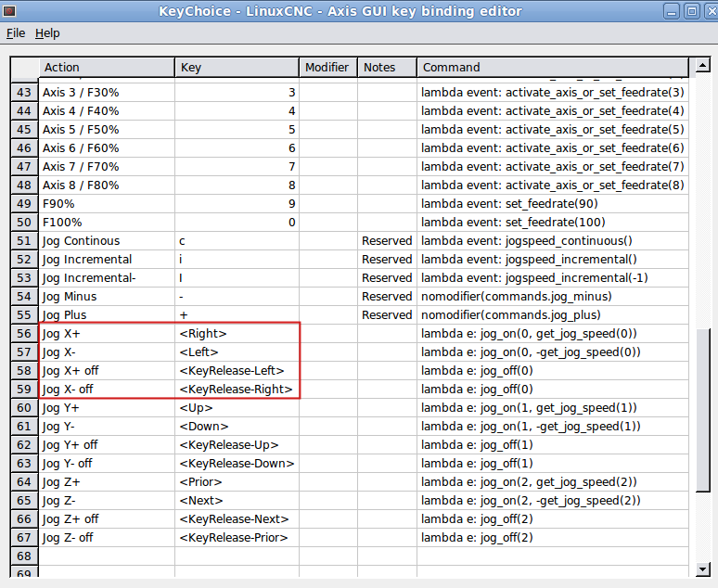Select row header number 56
The width and height of the screenshot is (718, 588).
coord(24,334)
